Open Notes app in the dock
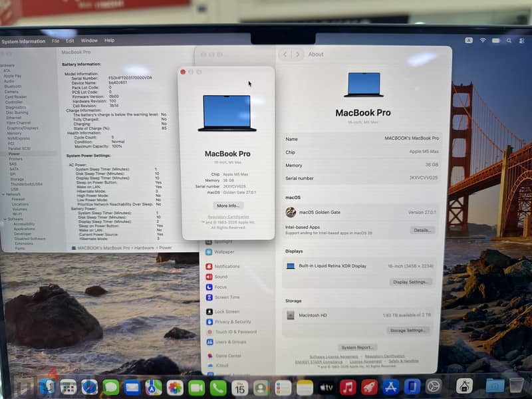 [305, 388]
